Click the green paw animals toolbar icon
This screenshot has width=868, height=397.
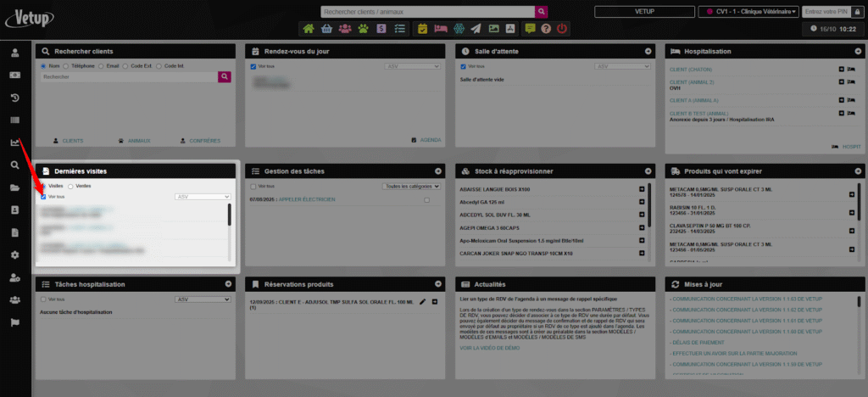[x=363, y=28]
